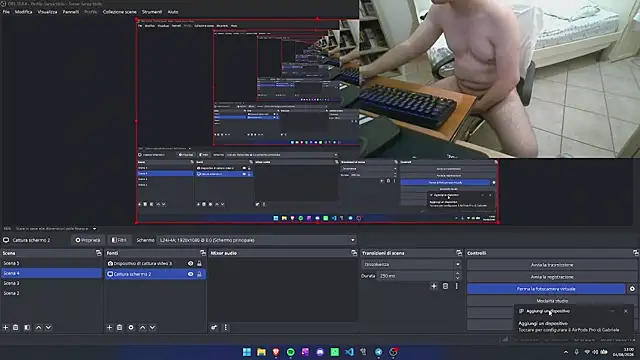640x360 pixels.
Task: Open Brave browser from taskbar
Action: click(276, 352)
